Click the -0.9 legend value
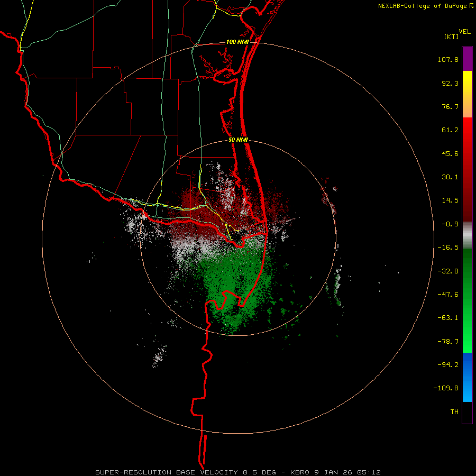This screenshot has height=476, width=476. (x=450, y=224)
